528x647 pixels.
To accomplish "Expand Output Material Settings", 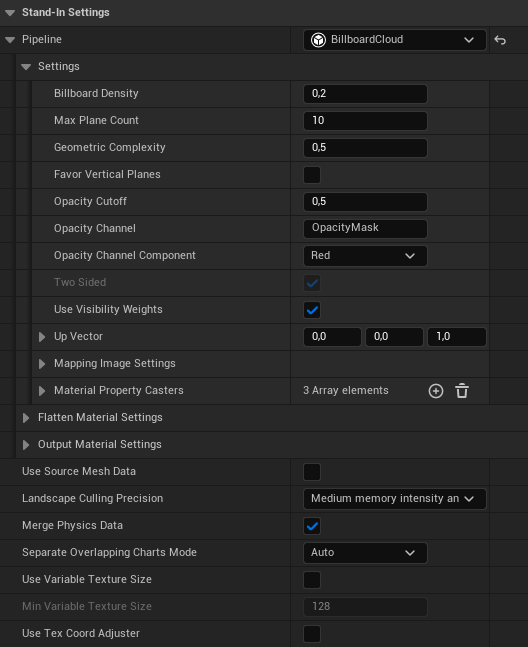I will (x=26, y=445).
